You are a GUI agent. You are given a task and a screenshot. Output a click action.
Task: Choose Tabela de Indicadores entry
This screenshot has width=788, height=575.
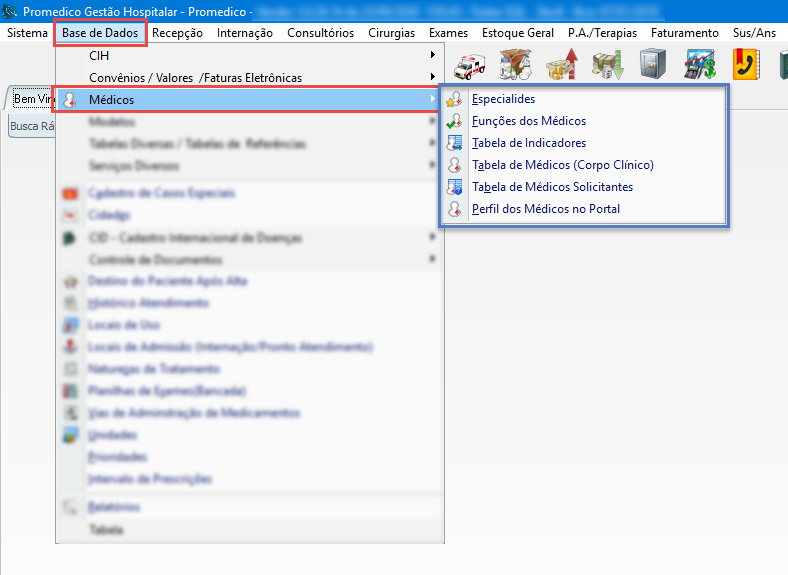(x=529, y=143)
